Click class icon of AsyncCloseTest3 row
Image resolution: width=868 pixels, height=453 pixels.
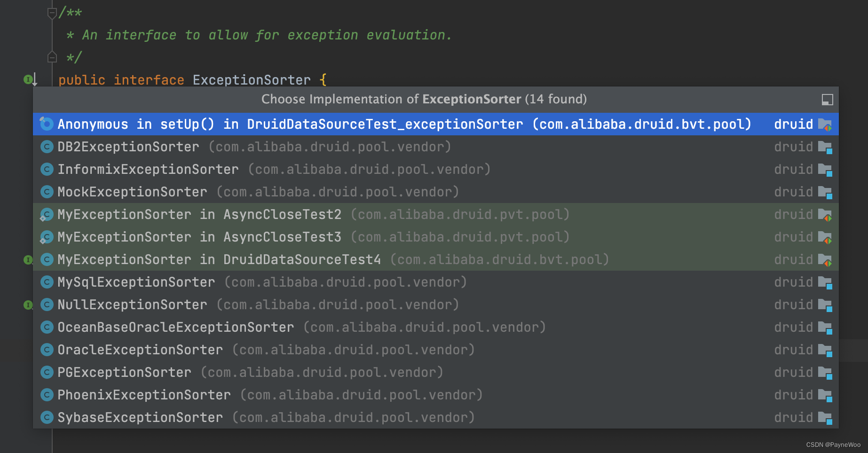click(47, 237)
